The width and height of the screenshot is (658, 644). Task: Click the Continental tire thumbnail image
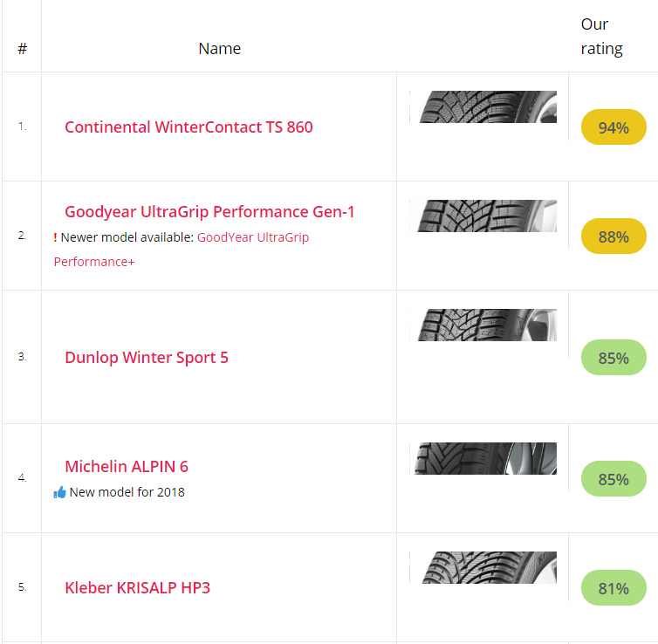click(483, 107)
